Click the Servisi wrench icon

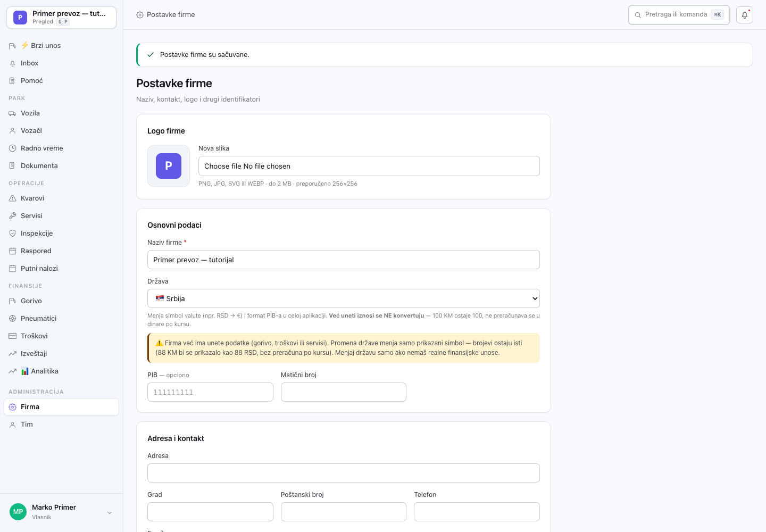tap(12, 216)
